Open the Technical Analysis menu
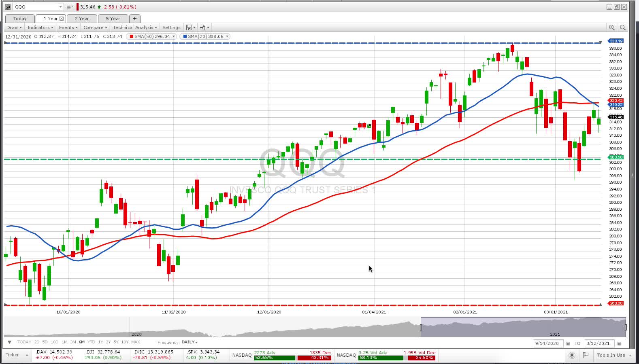This screenshot has height=364, width=639. 135,28
